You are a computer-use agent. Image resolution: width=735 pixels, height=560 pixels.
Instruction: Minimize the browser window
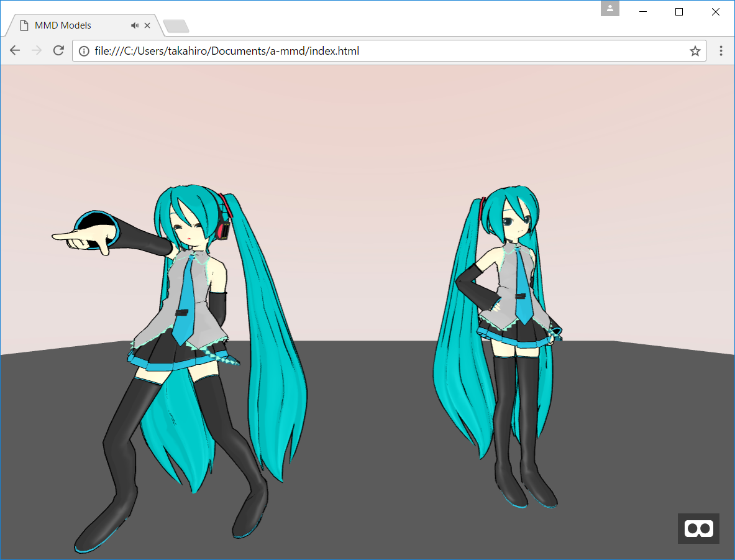(643, 12)
